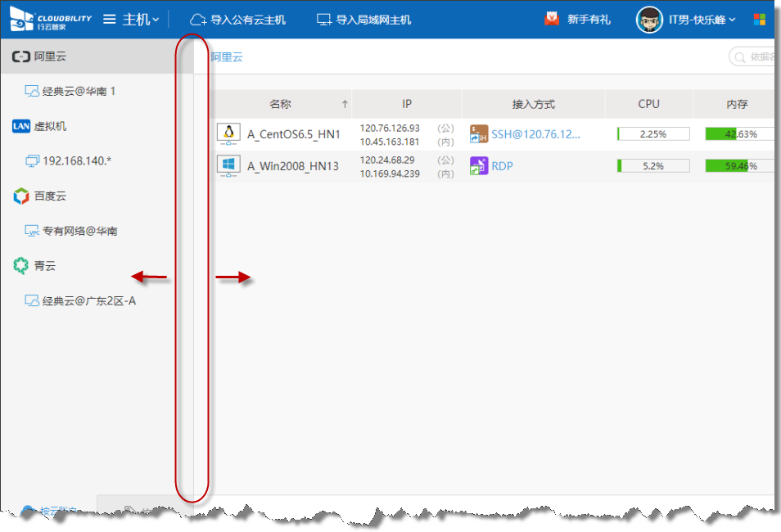Click the purple RDP icon

tap(479, 166)
